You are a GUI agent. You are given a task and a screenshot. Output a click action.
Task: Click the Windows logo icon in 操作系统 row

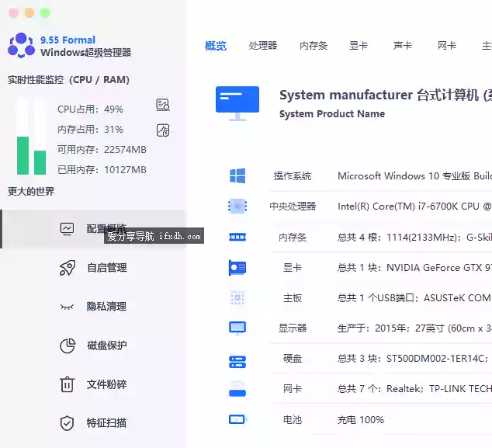point(237,175)
